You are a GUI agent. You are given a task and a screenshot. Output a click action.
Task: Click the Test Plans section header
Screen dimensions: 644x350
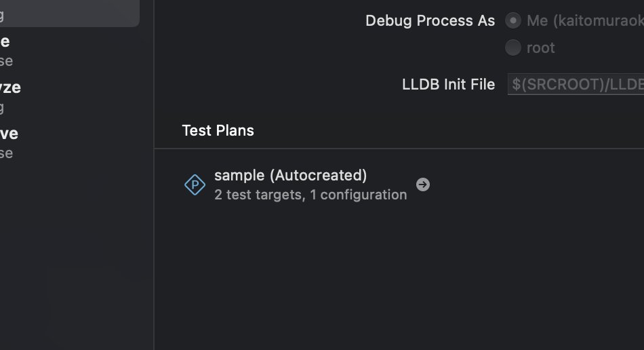click(x=218, y=131)
